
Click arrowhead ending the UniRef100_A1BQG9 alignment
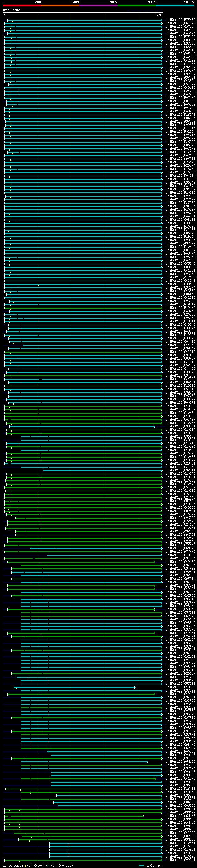click(x=135, y=687)
